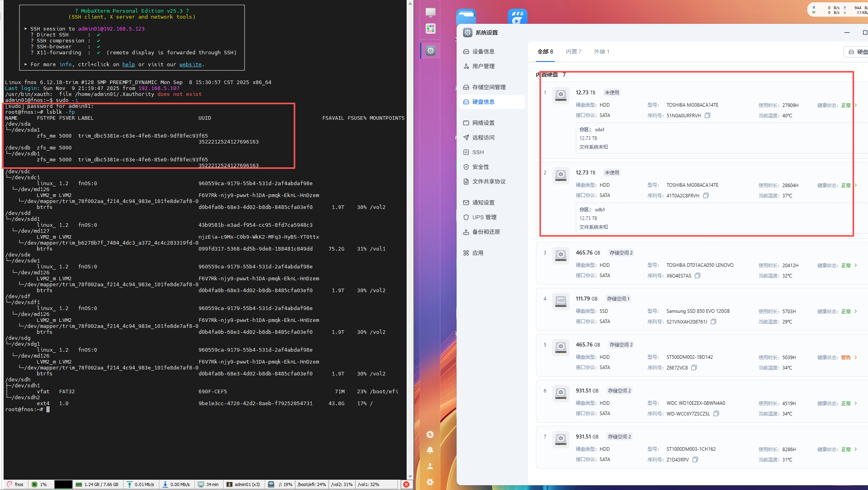
Task: Click the website link in terminal banner
Action: (190, 64)
